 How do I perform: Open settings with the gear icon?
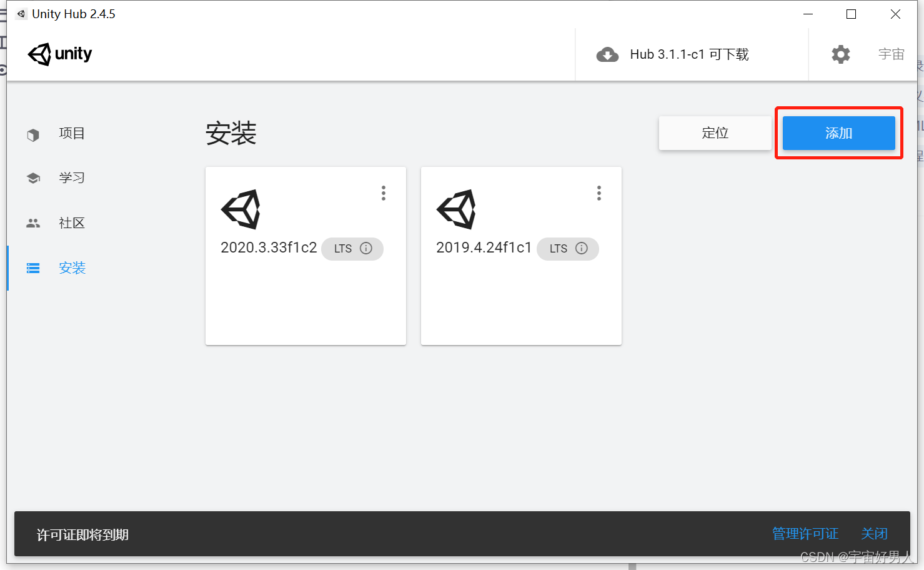coord(841,54)
